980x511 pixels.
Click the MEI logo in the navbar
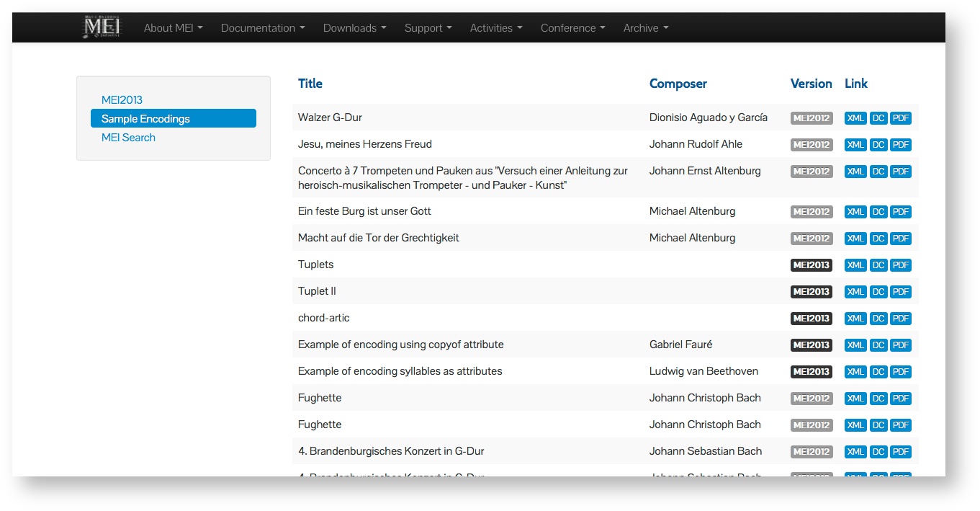tap(102, 27)
